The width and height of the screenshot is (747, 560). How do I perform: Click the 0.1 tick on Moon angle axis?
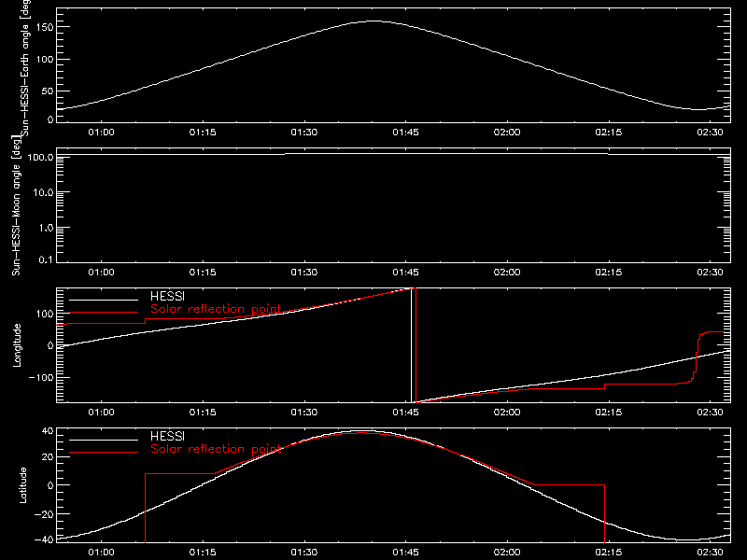coord(46,259)
